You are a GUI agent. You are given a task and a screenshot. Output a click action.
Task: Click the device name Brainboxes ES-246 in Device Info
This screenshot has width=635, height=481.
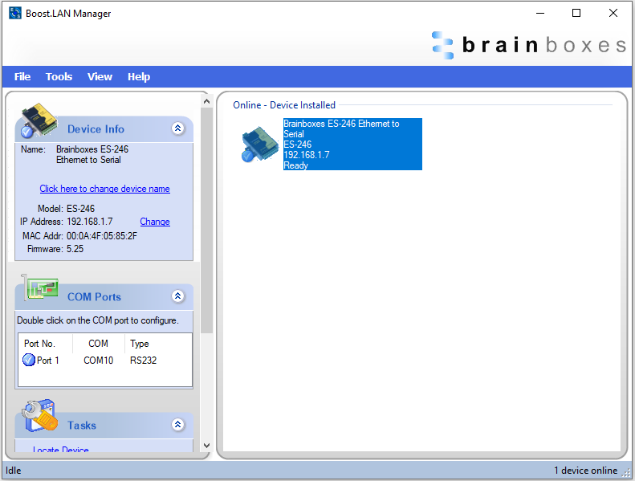click(92, 154)
